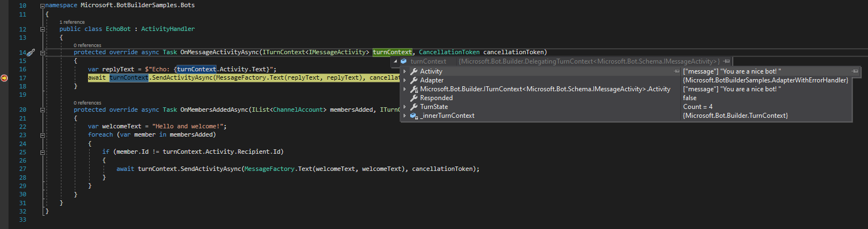Viewport: 868px width, 229px height.
Task: Expand the Activity property node
Action: pyautogui.click(x=405, y=71)
